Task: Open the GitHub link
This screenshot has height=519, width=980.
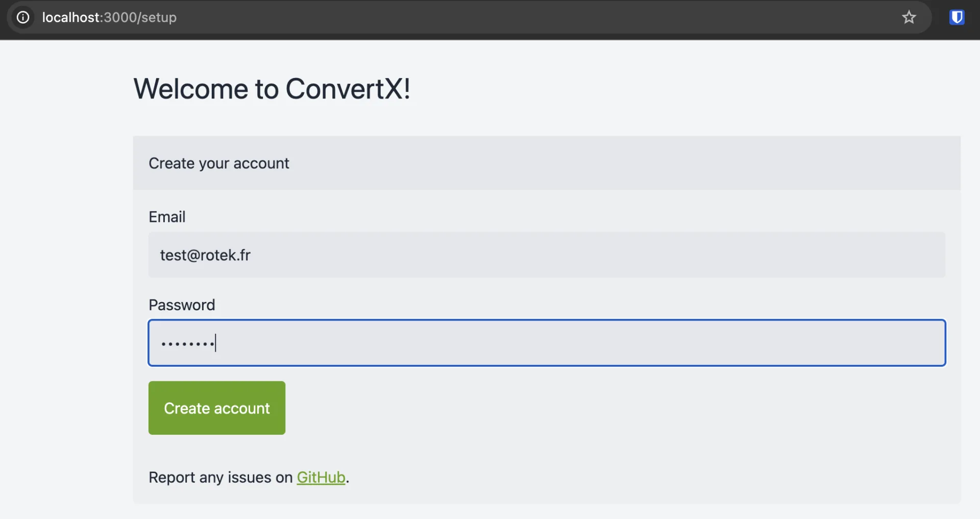Action: coord(321,477)
